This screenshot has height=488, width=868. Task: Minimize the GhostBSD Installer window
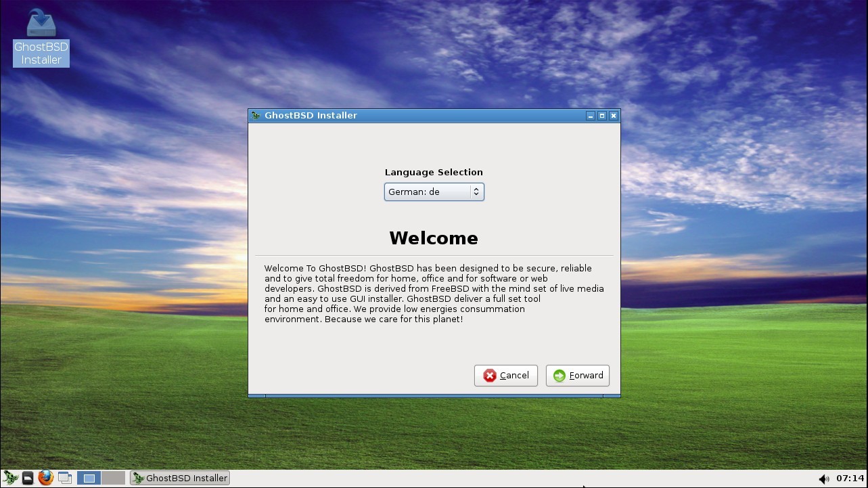pos(591,116)
